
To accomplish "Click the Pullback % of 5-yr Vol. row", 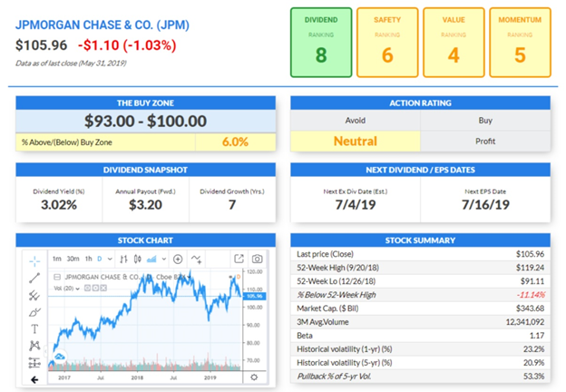I will click(x=421, y=376).
